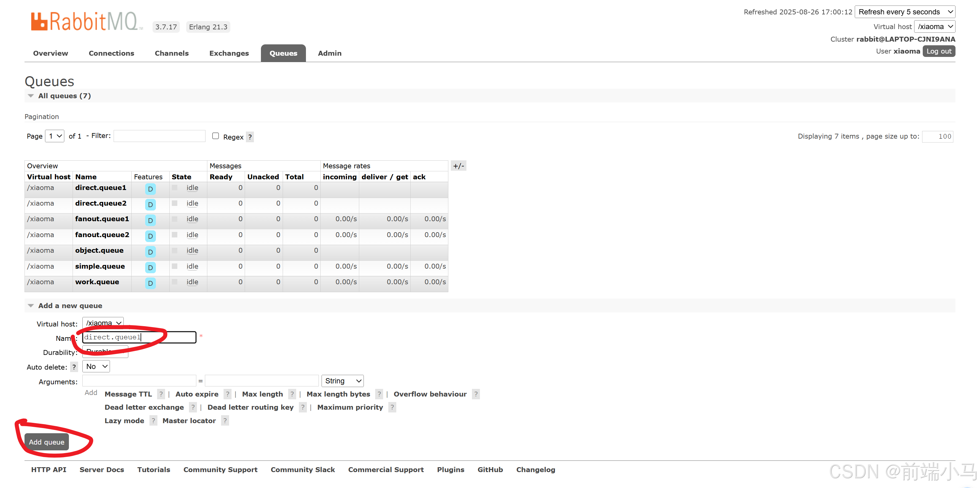Enable the Regex filter checkbox
Viewport: 980px width, 488px height.
click(x=216, y=136)
